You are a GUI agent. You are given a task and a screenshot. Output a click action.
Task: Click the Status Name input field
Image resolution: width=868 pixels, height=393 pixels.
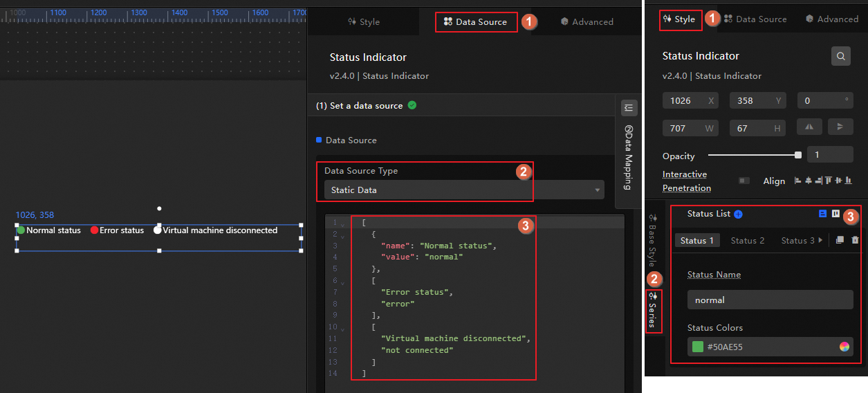[770, 300]
